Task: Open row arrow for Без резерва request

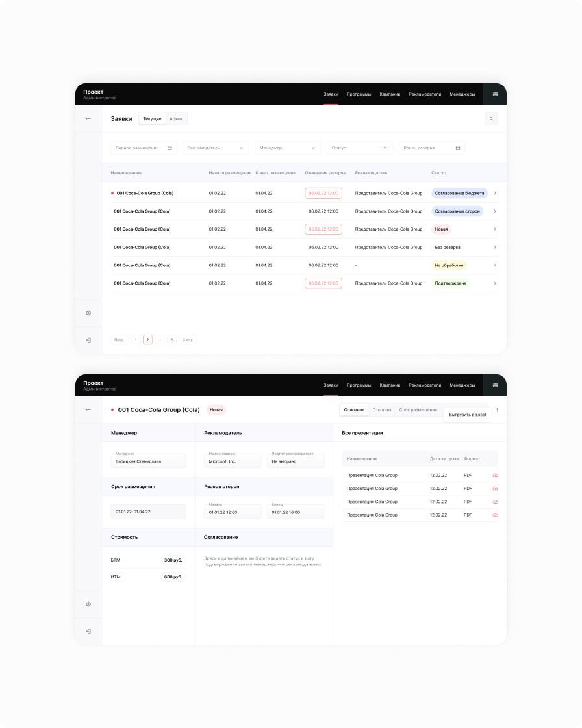Action: [495, 248]
